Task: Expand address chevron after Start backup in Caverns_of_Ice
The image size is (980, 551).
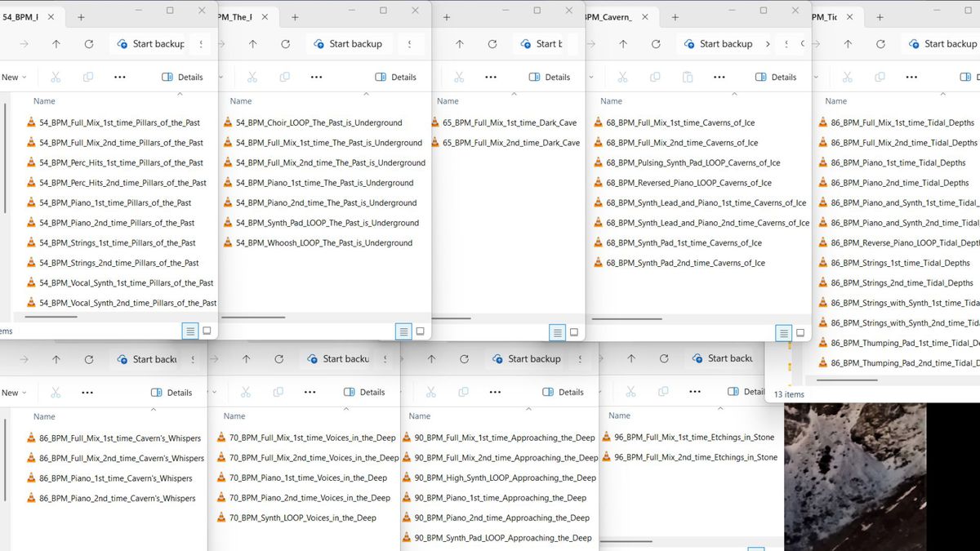Action: point(768,44)
